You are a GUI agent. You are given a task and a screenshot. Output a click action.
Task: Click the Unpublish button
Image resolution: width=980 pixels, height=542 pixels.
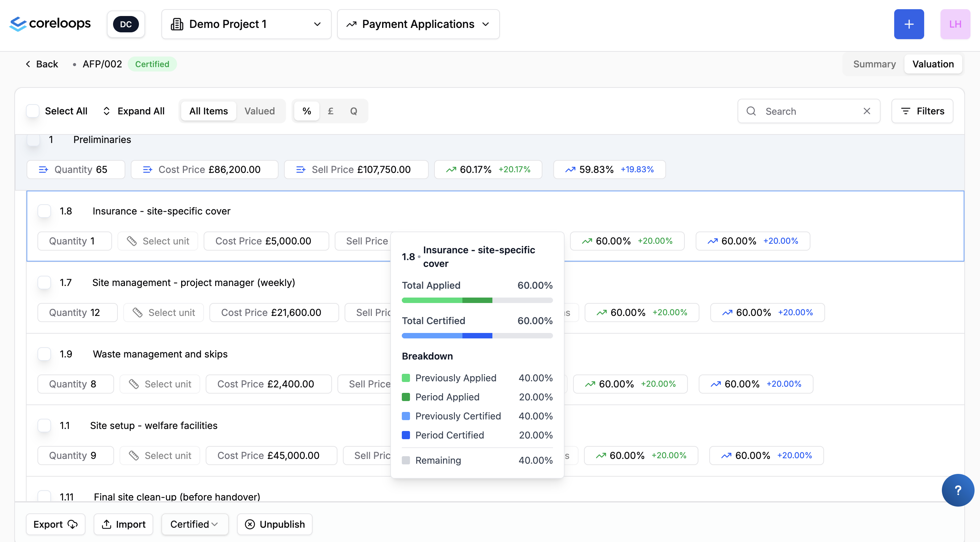point(275,524)
